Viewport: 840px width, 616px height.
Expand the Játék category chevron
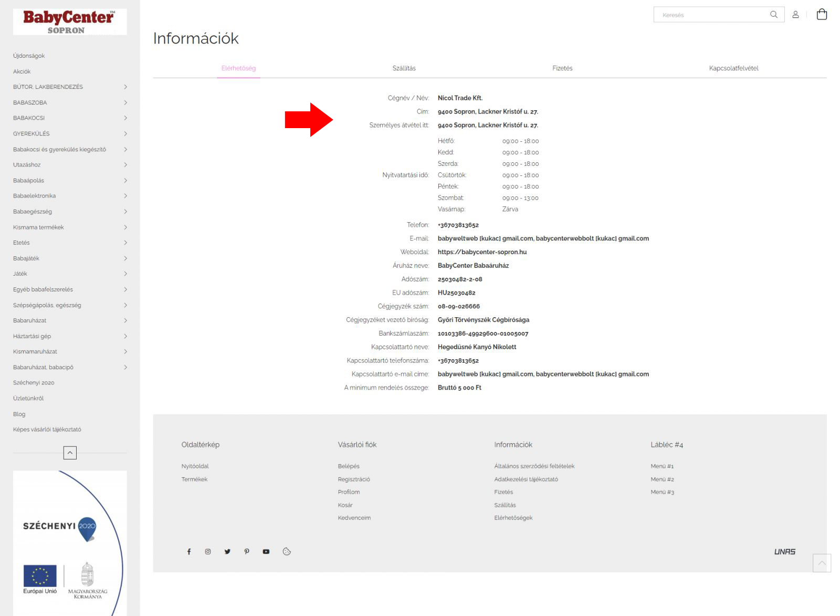[125, 274]
